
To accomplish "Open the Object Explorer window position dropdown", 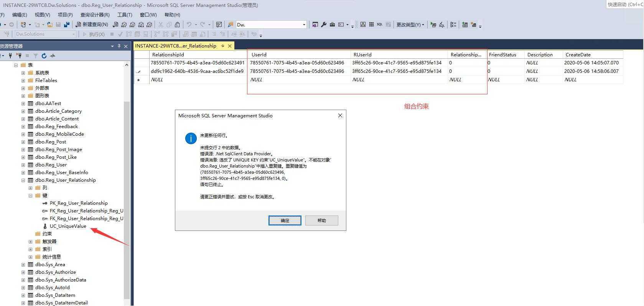I will click(x=112, y=46).
